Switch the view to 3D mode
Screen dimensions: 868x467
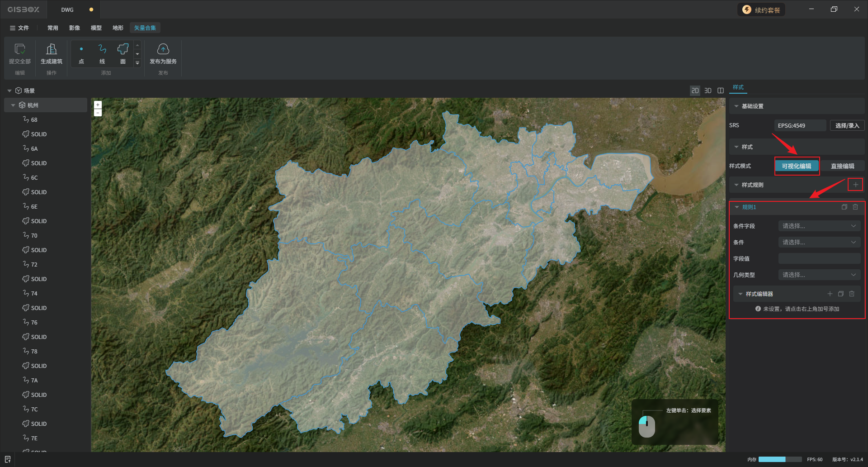(x=708, y=91)
